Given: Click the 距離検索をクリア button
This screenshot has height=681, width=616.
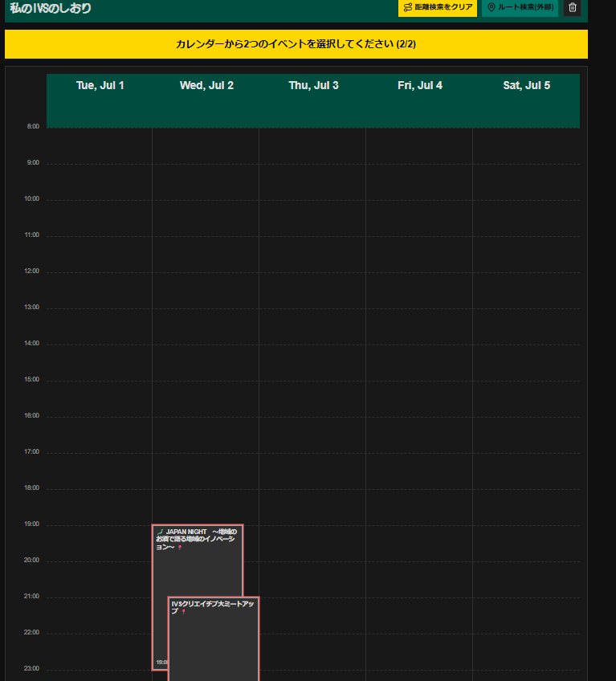Looking at the screenshot, I should pyautogui.click(x=438, y=7).
